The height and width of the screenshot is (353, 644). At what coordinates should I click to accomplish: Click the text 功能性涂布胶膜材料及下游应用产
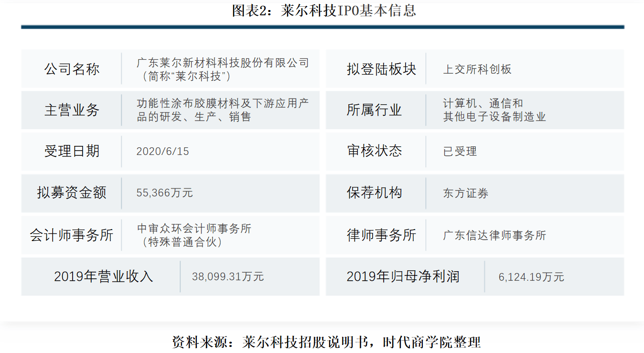tap(223, 103)
